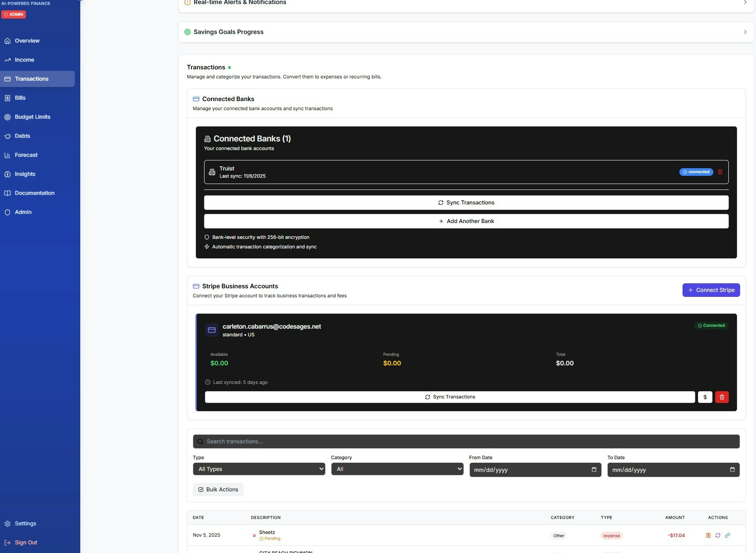
Task: Click the bank icon next to Truist
Action: pyautogui.click(x=212, y=172)
